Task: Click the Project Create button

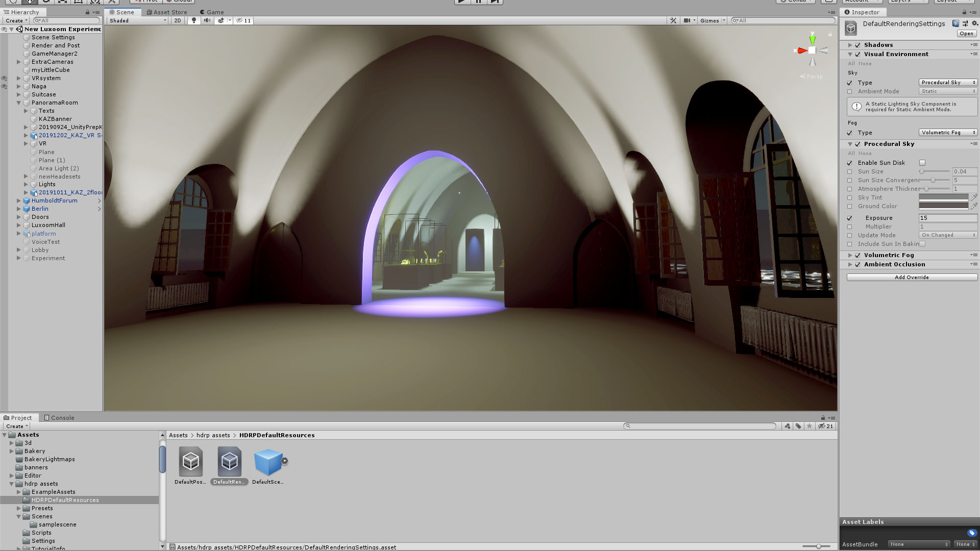Action: coord(16,426)
